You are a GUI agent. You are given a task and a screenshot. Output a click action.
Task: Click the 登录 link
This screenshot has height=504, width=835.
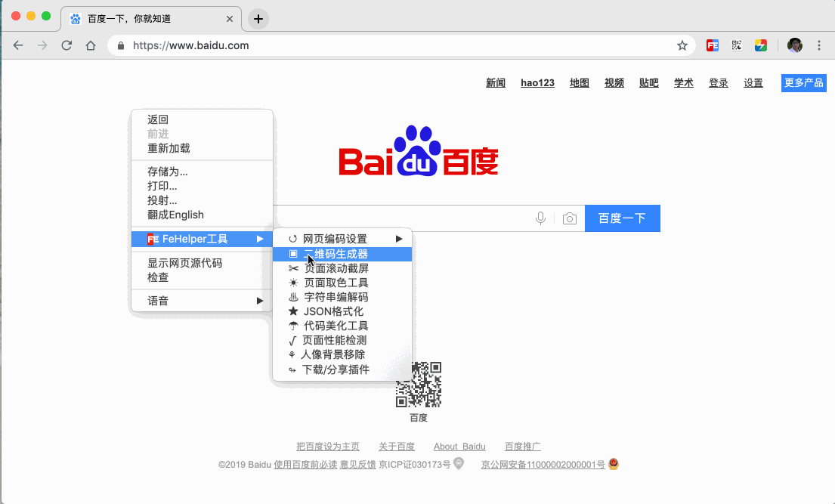[719, 82]
